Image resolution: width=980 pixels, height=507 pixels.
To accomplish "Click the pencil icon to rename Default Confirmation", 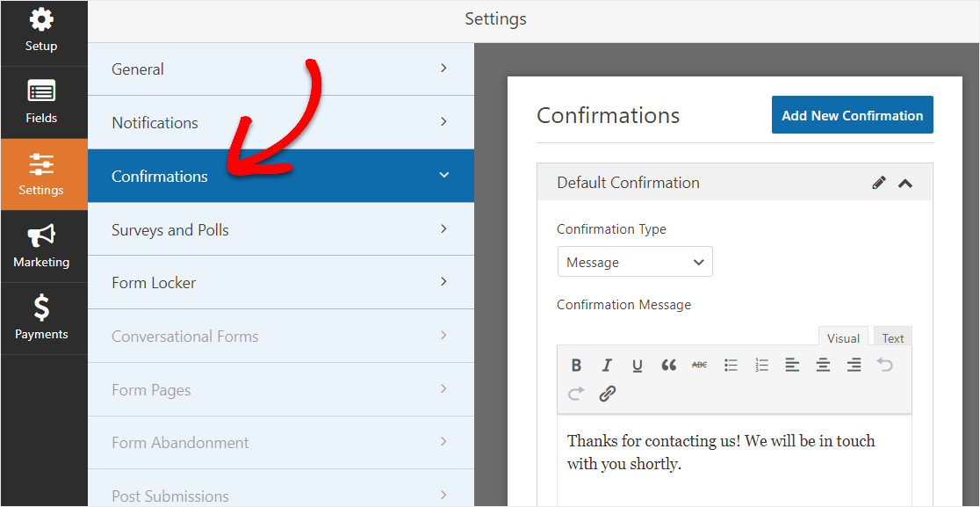I will pyautogui.click(x=879, y=183).
